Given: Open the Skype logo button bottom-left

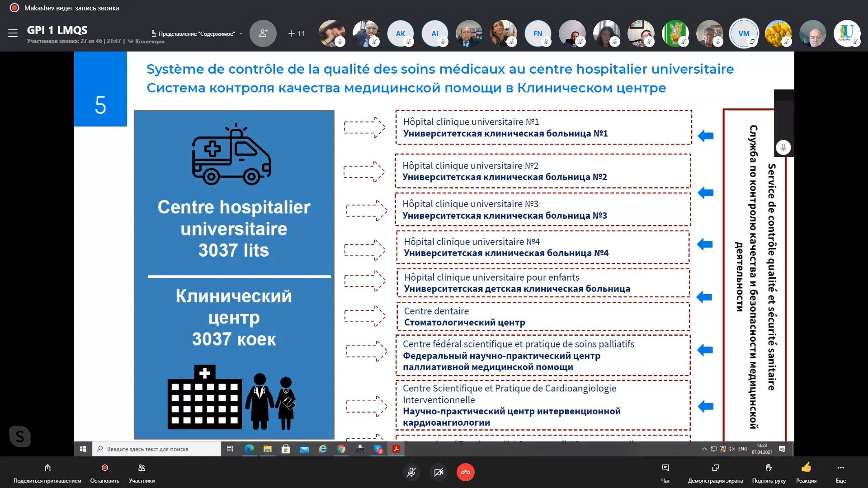Looking at the screenshot, I should (x=20, y=436).
